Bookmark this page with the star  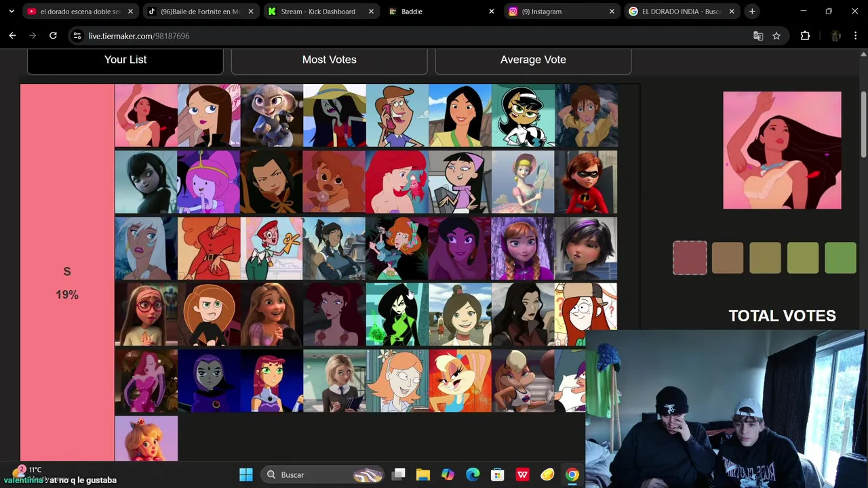pos(776,36)
